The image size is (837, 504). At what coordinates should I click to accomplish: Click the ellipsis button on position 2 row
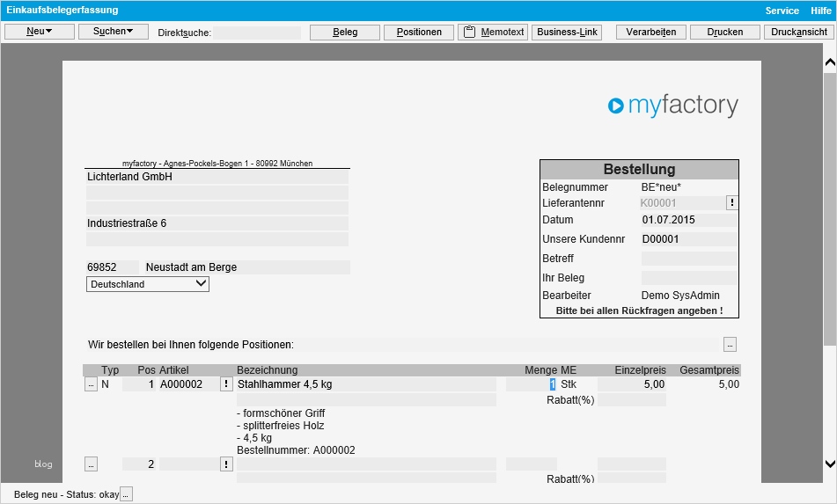(x=91, y=464)
